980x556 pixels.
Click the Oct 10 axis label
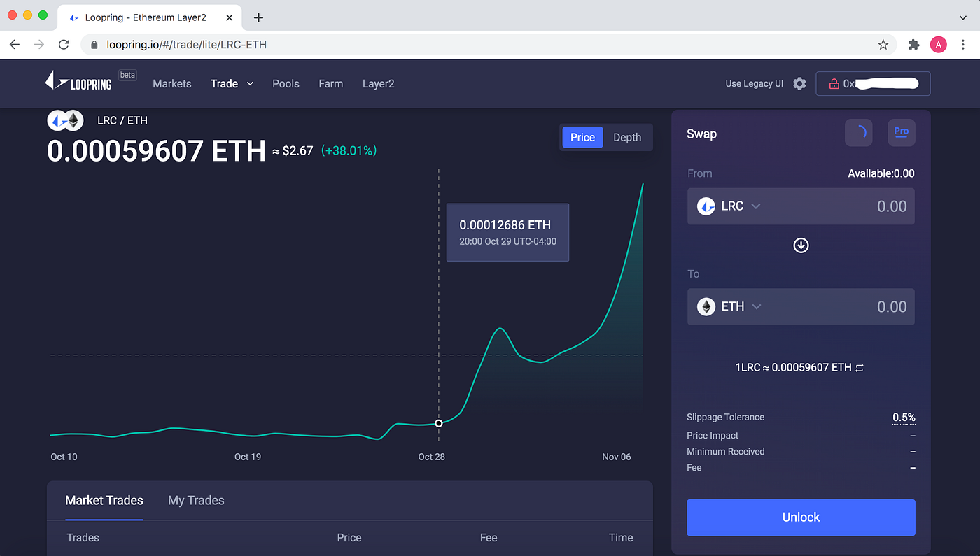coord(64,457)
